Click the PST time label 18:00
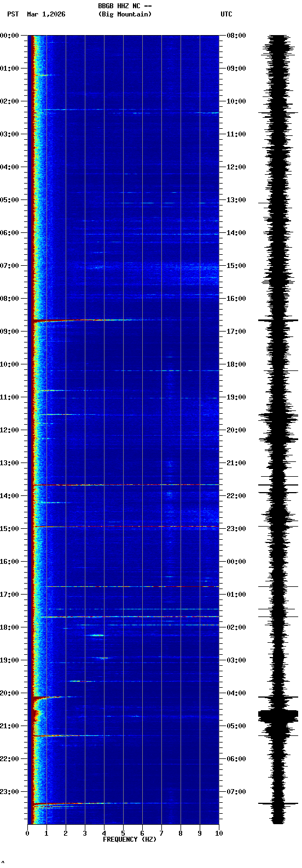 point(9,627)
